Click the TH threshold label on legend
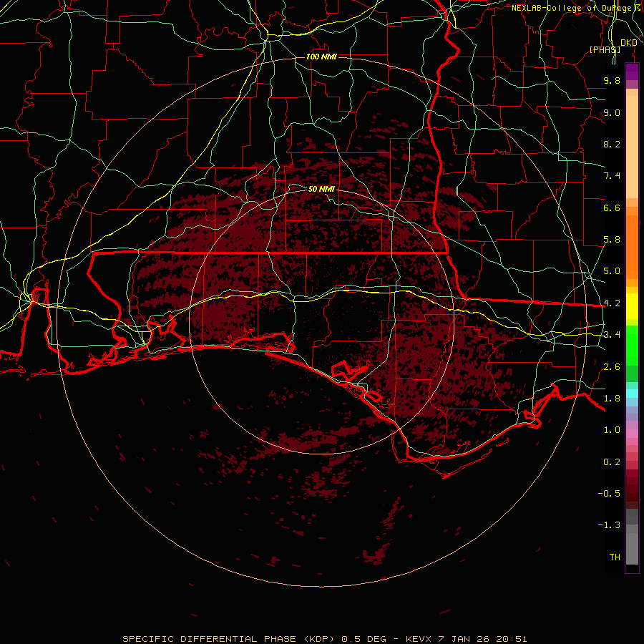644x644 pixels. coord(615,557)
